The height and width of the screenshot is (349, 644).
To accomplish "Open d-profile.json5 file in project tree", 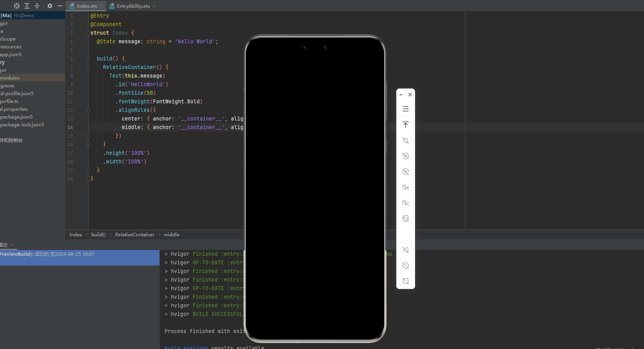I will click(32, 94).
